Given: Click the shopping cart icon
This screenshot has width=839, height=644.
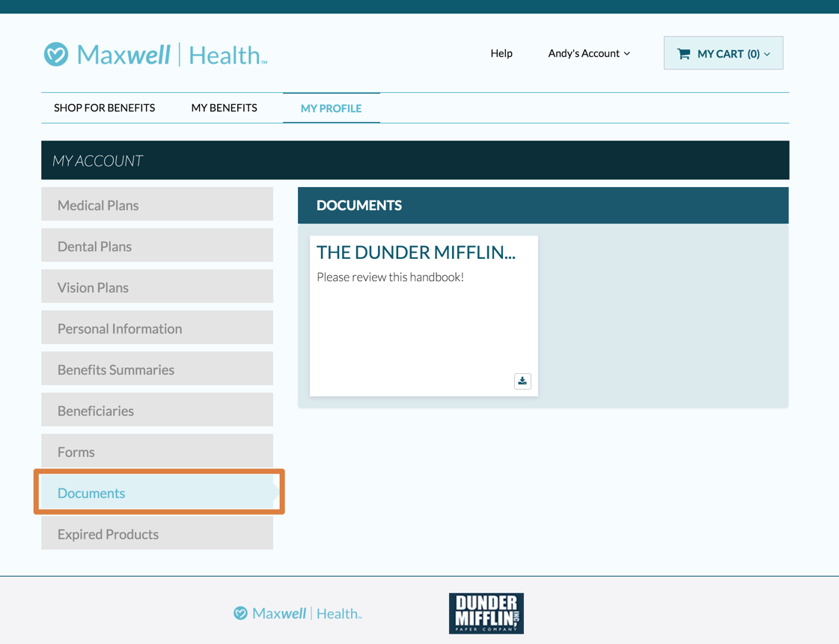Looking at the screenshot, I should click(x=683, y=54).
